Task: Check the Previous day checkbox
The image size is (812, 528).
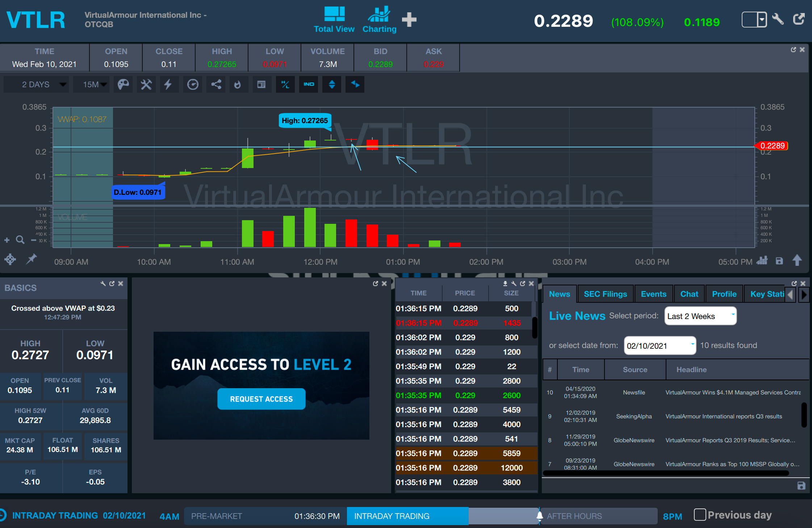Action: click(x=700, y=515)
